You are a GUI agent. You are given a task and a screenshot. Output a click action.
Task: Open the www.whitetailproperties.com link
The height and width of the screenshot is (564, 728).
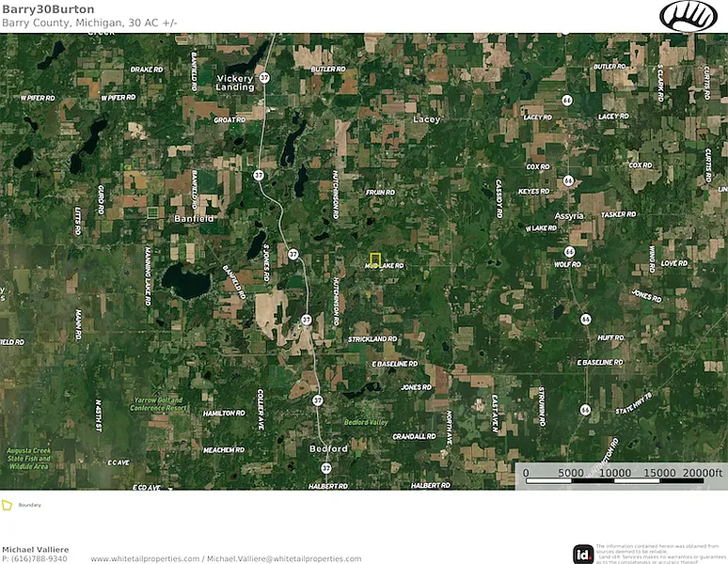point(145,559)
